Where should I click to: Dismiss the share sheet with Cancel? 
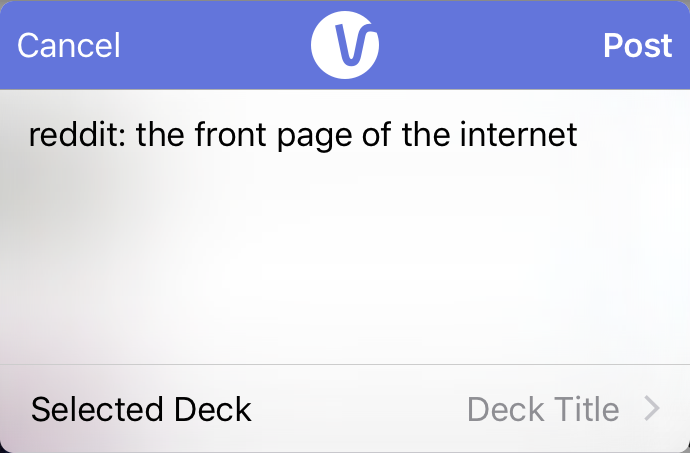[x=69, y=46]
